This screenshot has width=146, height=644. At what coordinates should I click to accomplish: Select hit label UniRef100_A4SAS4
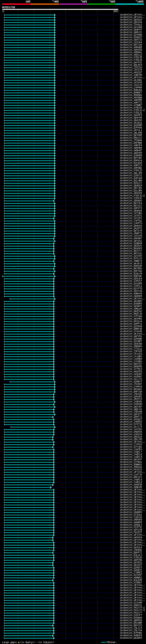131,537
